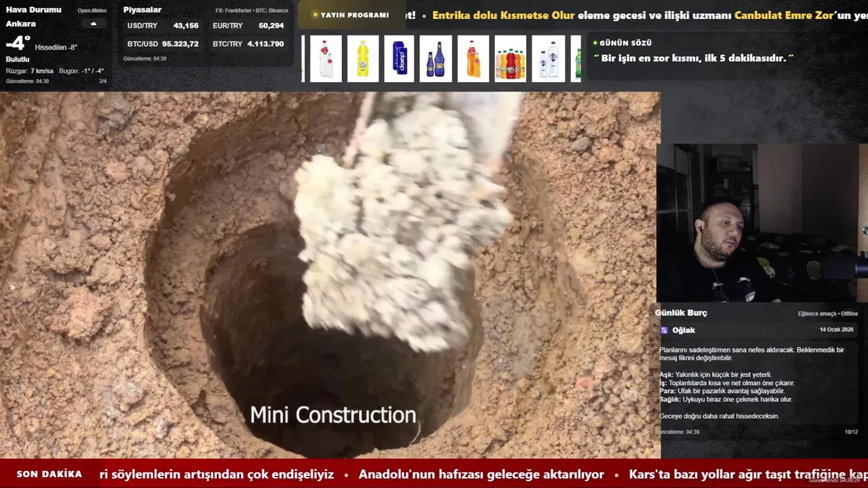Open the YAYIN PROGRAMI label

pos(355,15)
